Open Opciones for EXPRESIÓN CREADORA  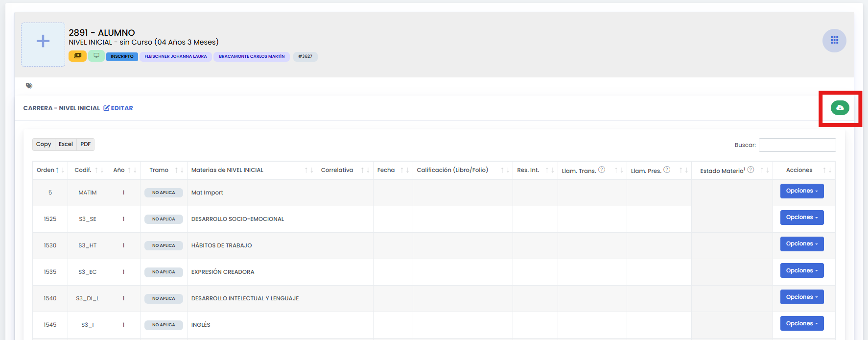pos(802,270)
